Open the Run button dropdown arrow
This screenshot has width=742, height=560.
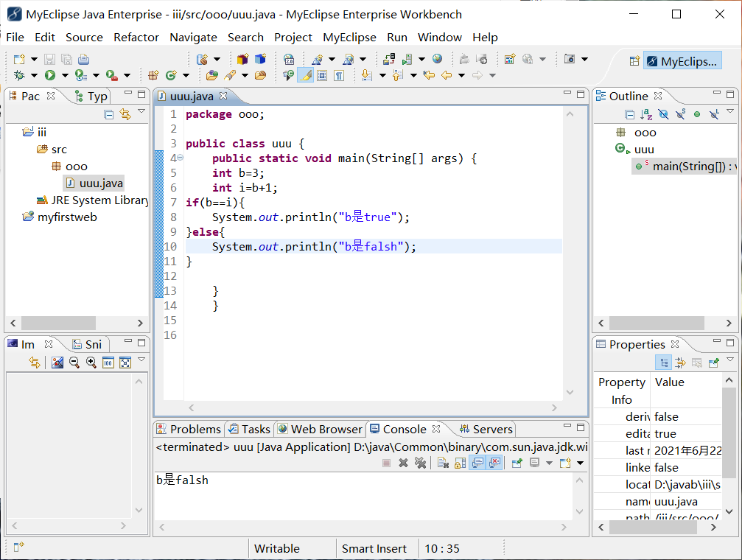65,75
